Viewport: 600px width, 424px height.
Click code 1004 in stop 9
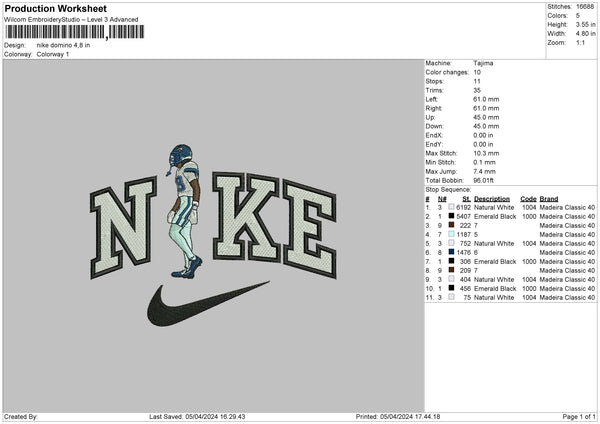click(529, 279)
